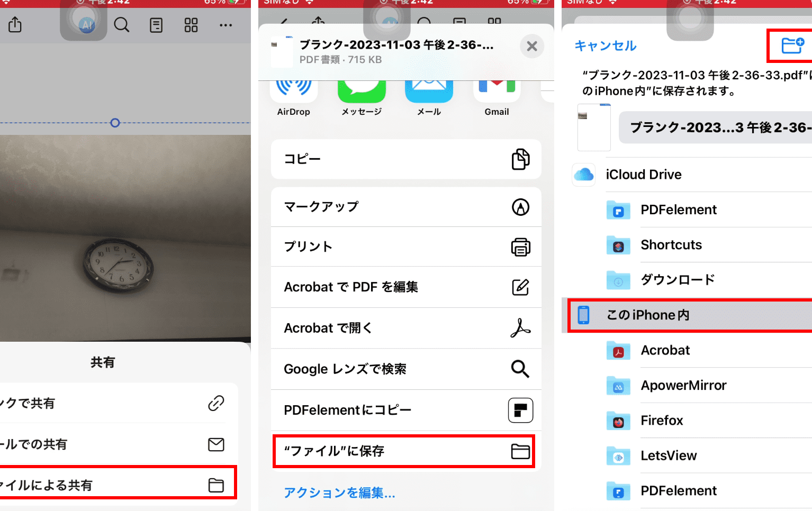Viewport: 812px width, 511px height.
Task: Open the thumbnails grid view icon
Action: (191, 25)
